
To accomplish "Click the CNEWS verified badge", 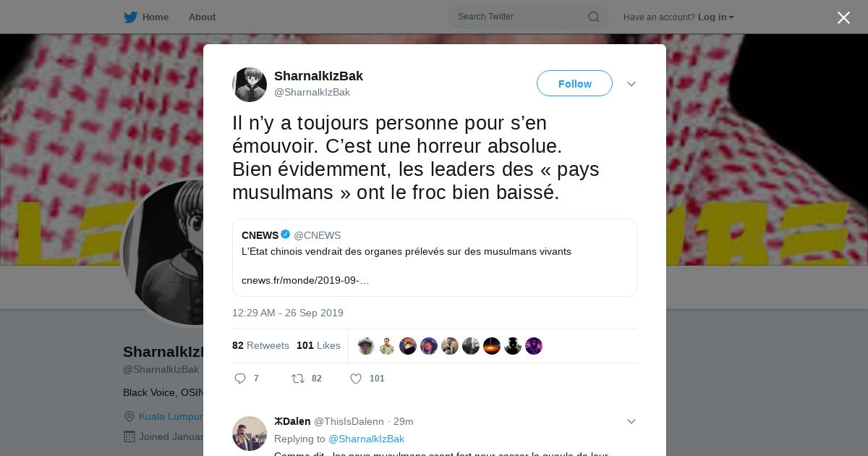I will click(286, 235).
